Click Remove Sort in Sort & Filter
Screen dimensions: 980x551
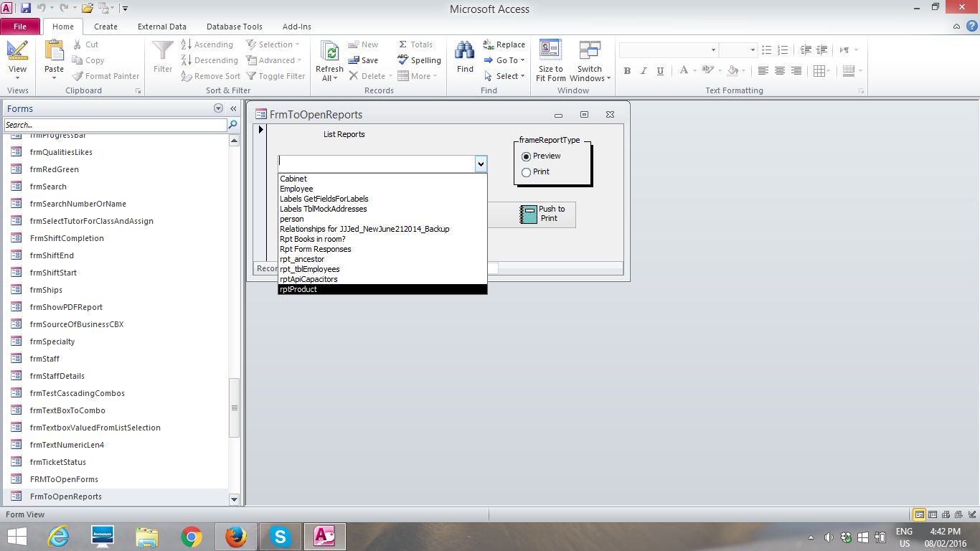[210, 76]
